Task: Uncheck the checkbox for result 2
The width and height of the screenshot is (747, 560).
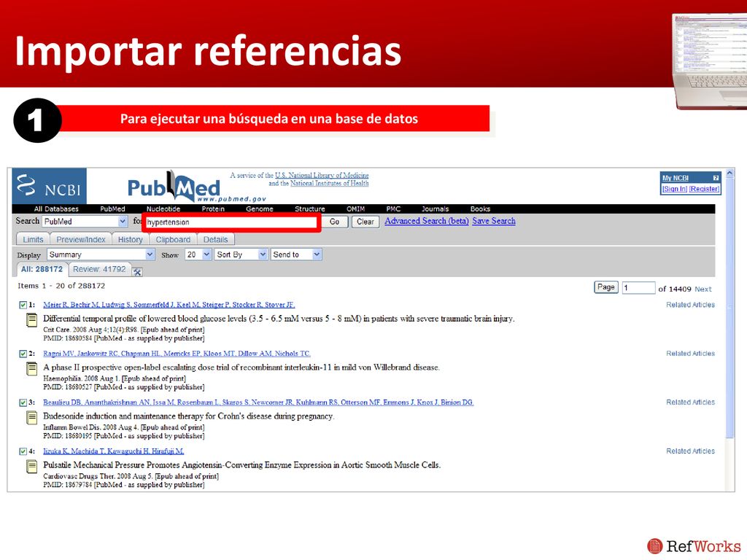Action: pos(23,354)
